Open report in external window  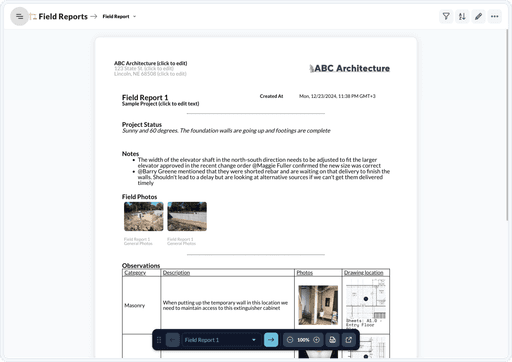[x=349, y=340]
